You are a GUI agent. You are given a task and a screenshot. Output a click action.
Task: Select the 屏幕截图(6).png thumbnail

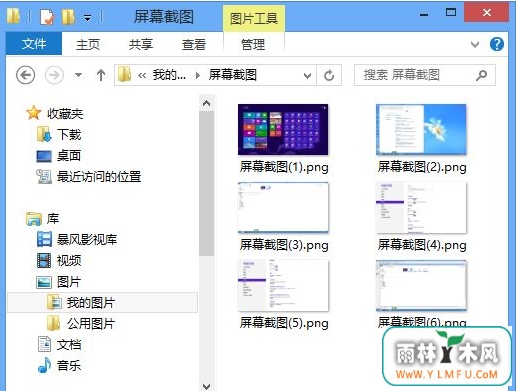421,286
